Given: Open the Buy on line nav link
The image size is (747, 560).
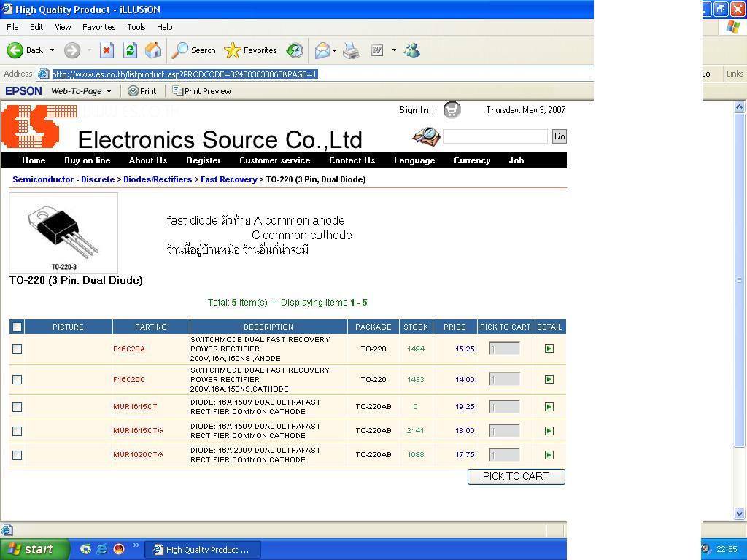Looking at the screenshot, I should 88,160.
